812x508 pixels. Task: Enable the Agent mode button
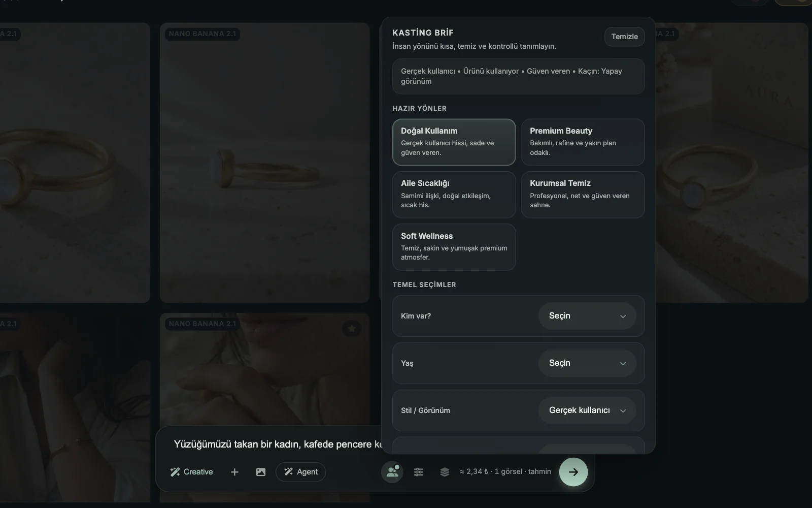(301, 472)
